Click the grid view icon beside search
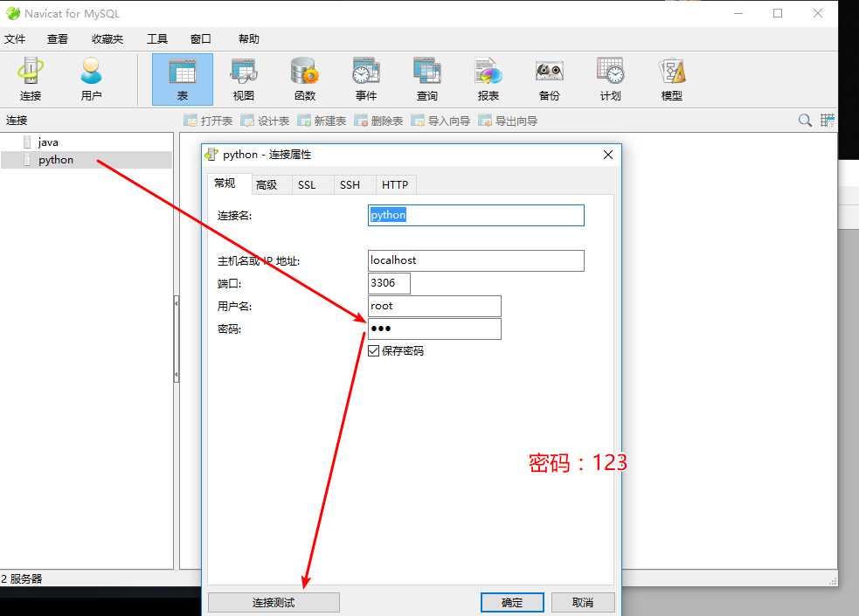This screenshot has width=859, height=616. click(x=828, y=121)
